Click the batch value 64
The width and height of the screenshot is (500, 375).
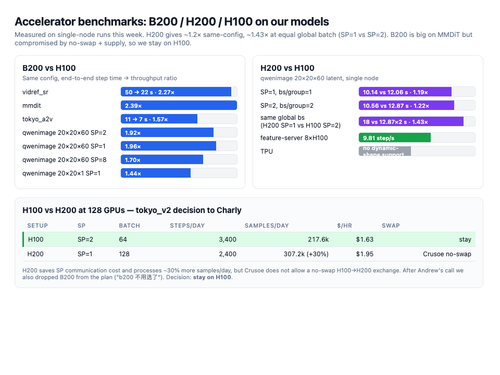click(123, 239)
